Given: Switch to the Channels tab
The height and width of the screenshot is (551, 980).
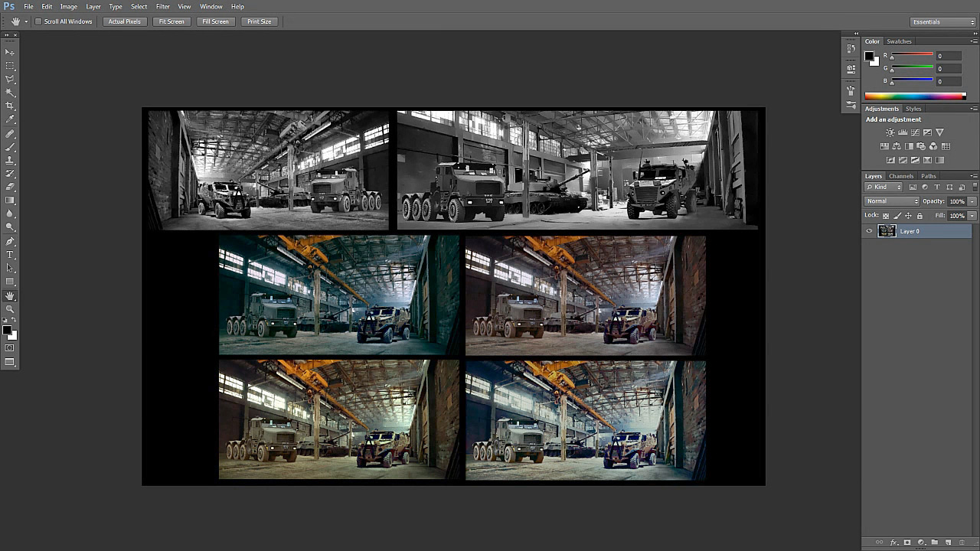Looking at the screenshot, I should (x=901, y=176).
